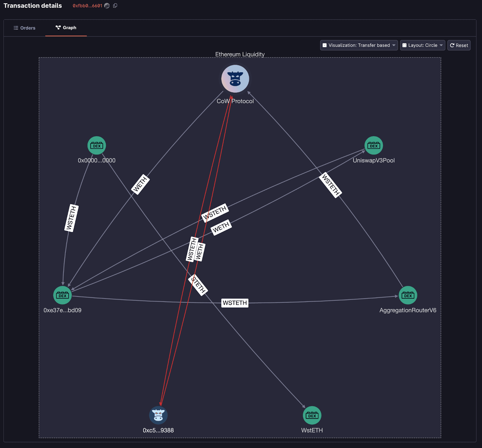Click the 0xe37e...bd09 DEX node
The image size is (482, 448).
(62, 295)
